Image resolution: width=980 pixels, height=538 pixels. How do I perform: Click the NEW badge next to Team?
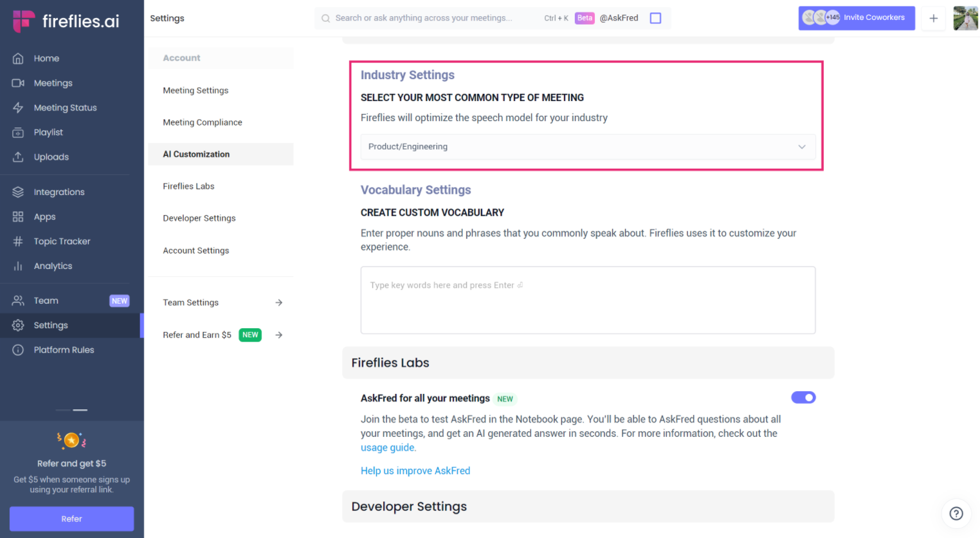pos(120,301)
